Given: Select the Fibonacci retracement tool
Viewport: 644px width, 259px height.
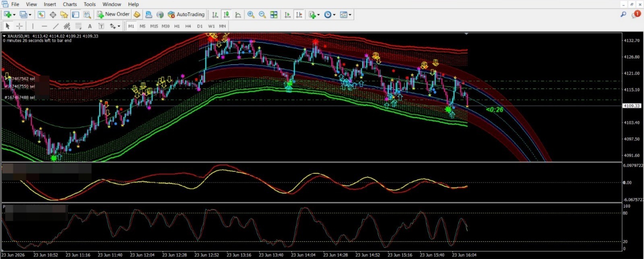Looking at the screenshot, I should (78, 26).
